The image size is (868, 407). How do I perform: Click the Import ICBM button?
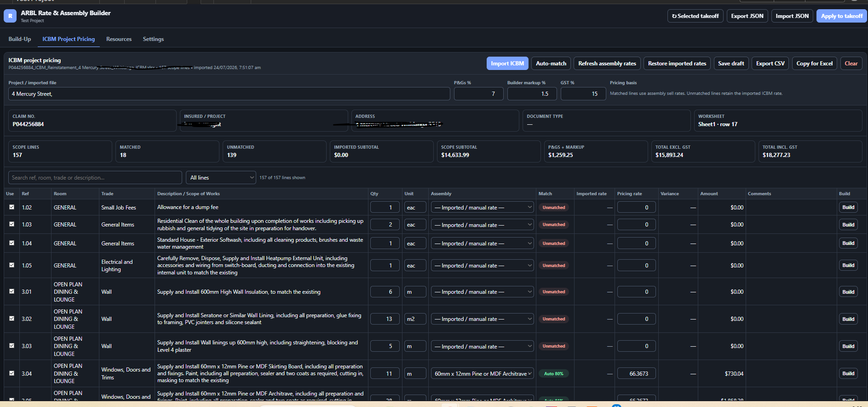click(507, 64)
